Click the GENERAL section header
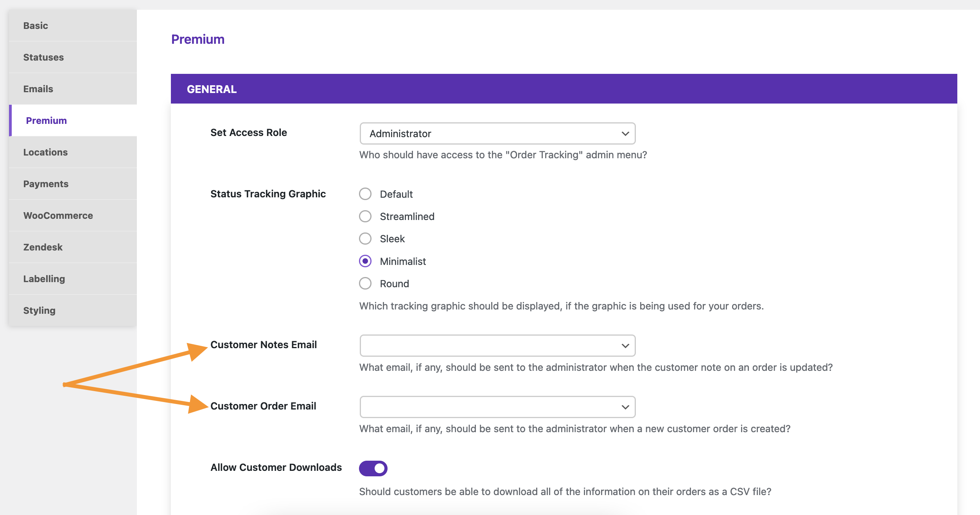The image size is (980, 515). (x=564, y=89)
